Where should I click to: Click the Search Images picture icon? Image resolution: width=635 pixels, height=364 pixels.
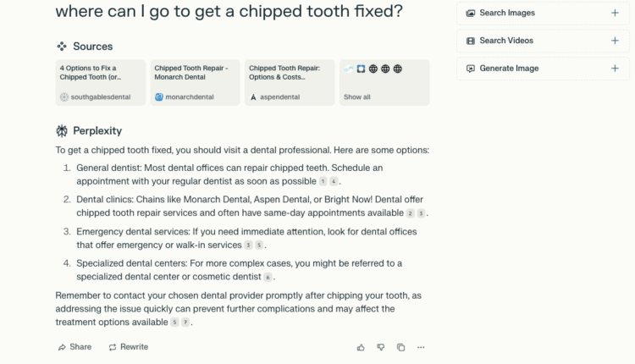pyautogui.click(x=470, y=13)
